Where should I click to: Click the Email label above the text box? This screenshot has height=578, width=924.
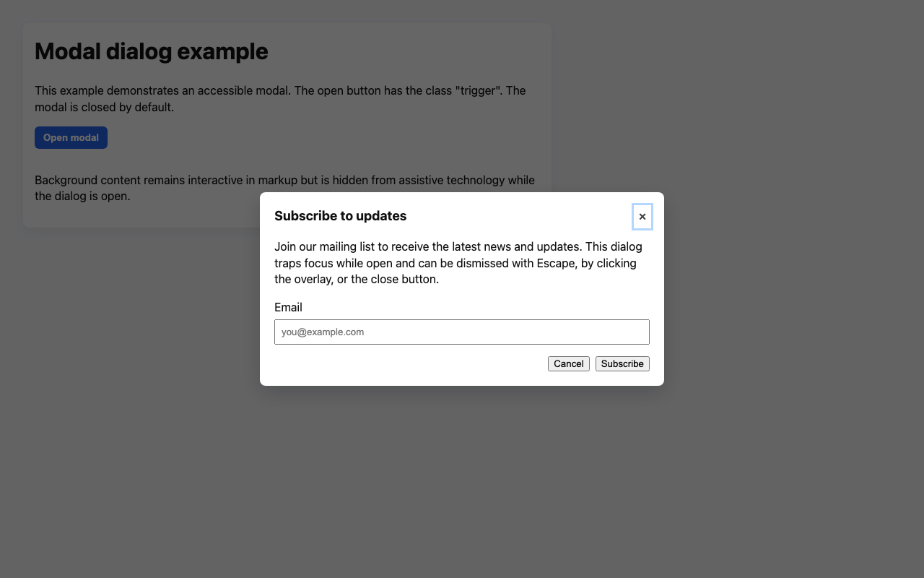[x=288, y=307]
